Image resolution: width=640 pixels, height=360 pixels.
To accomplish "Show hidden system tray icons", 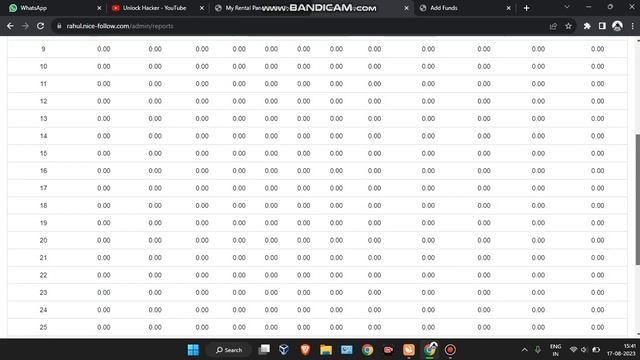I will tap(524, 350).
